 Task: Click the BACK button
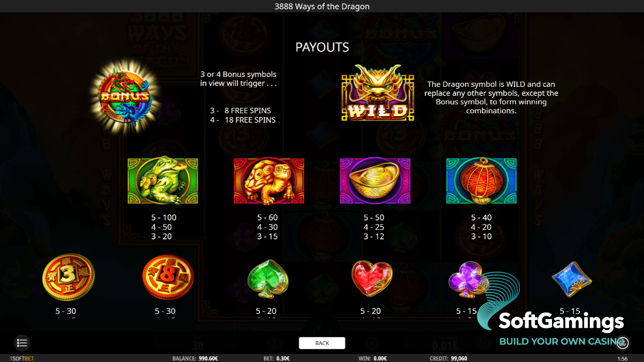(x=322, y=343)
